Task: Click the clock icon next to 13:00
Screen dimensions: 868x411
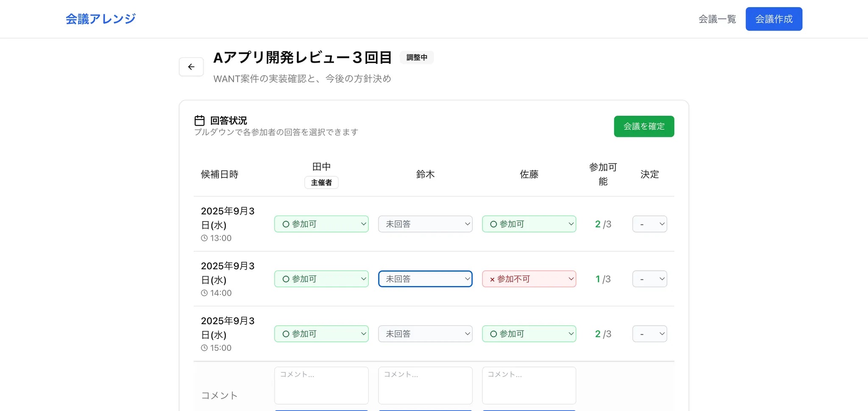Action: 204,238
